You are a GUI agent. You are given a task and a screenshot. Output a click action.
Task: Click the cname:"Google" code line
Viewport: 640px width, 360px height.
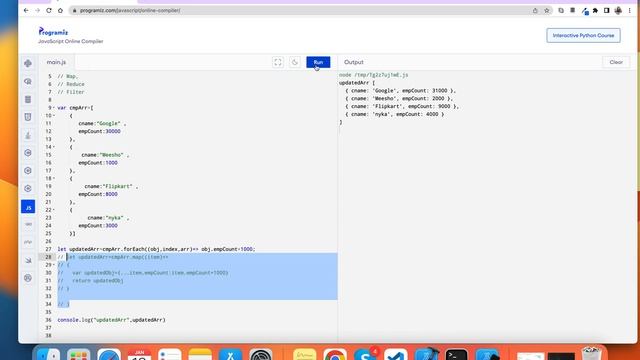[x=102, y=123]
